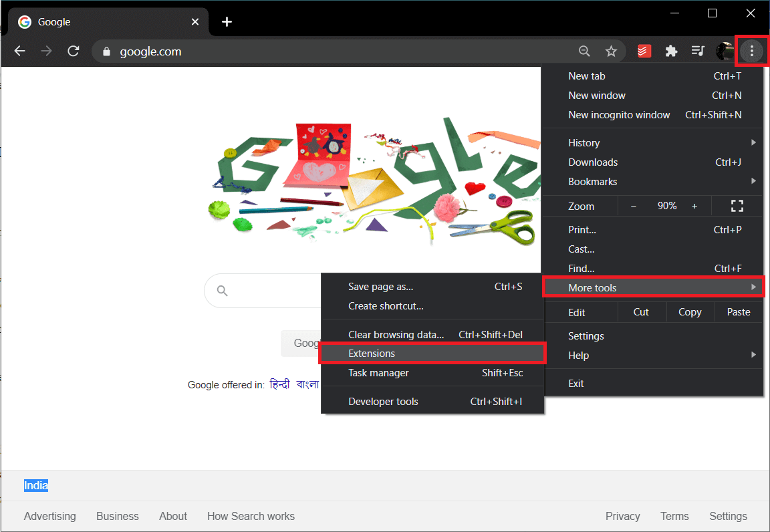Expand the History submenu

coord(584,142)
